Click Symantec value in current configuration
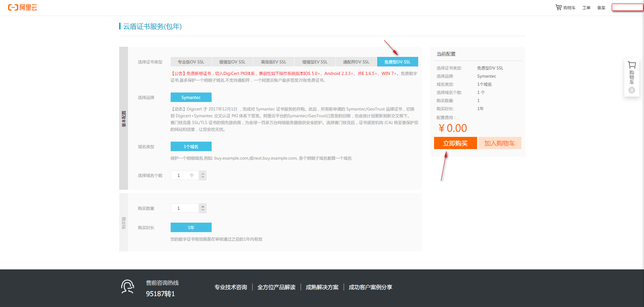 tap(487, 76)
